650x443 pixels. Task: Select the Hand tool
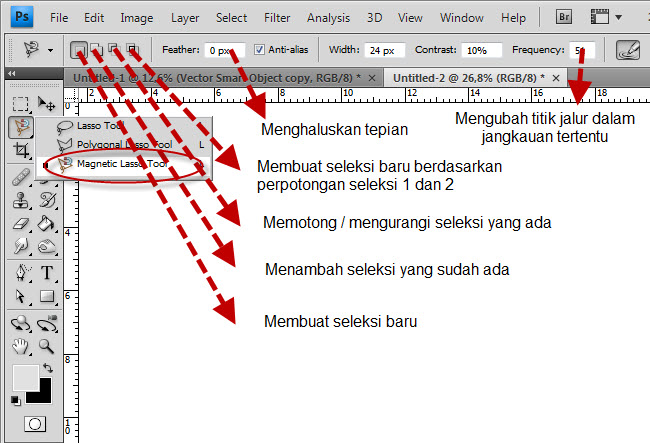coord(21,346)
